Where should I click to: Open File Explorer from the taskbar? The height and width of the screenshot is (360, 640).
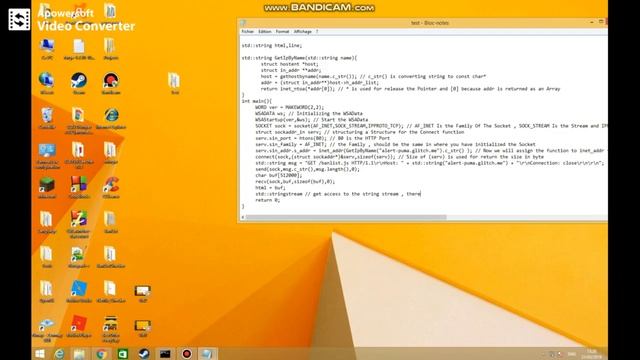click(x=79, y=353)
